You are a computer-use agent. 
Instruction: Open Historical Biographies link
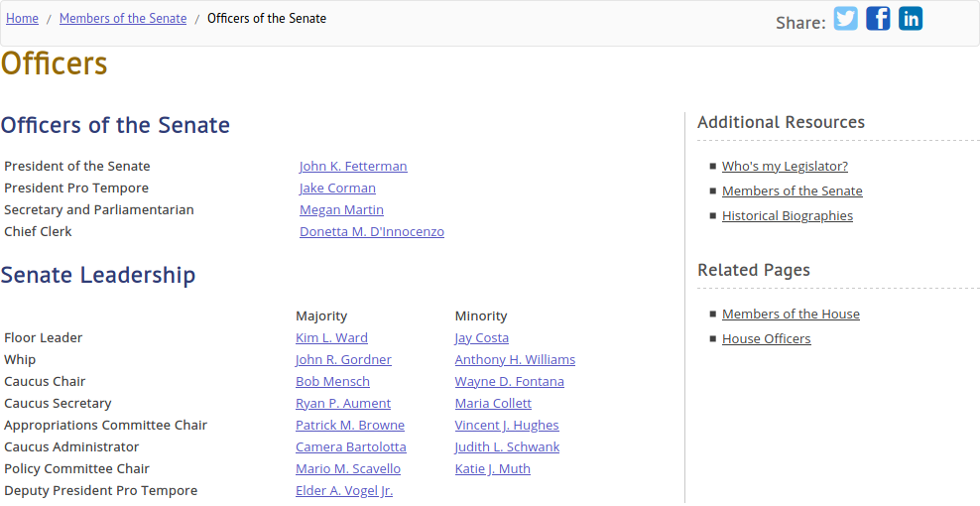[788, 215]
